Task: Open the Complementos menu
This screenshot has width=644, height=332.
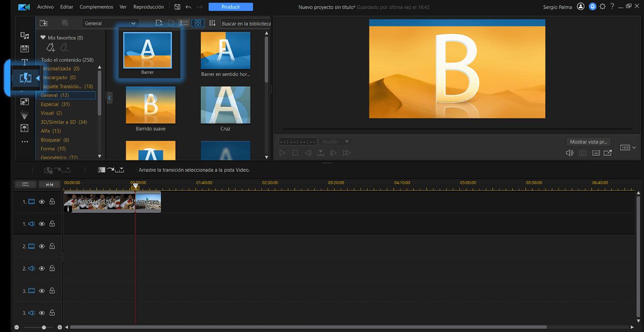Action: click(x=96, y=7)
